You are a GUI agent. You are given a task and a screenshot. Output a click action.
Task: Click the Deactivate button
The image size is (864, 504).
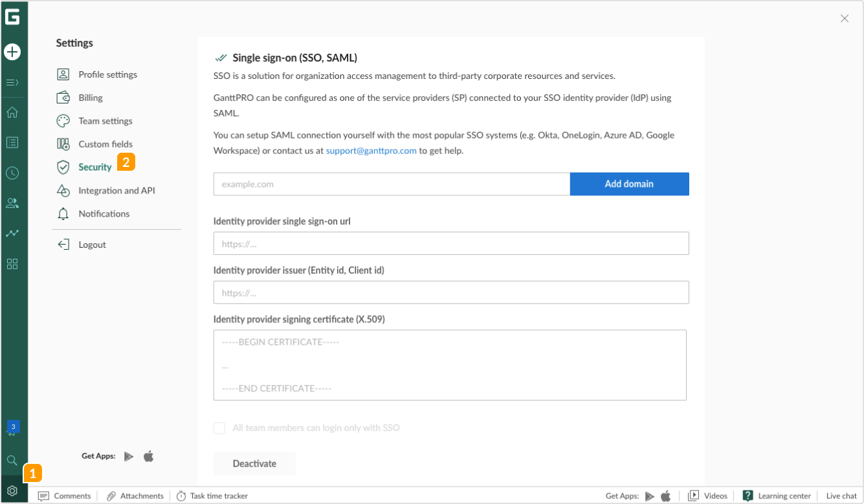(x=254, y=463)
